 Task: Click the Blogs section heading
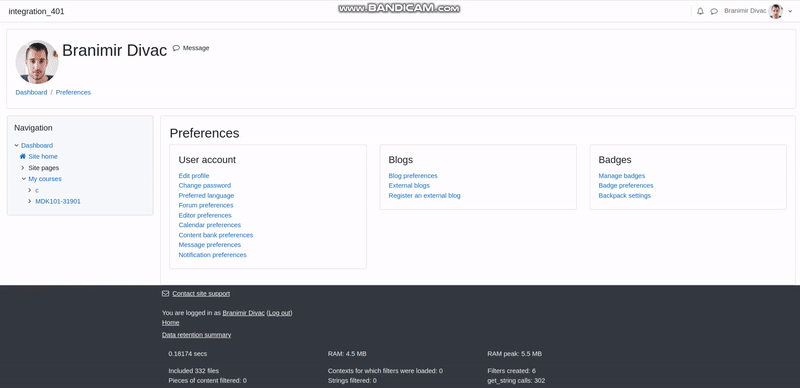point(401,160)
